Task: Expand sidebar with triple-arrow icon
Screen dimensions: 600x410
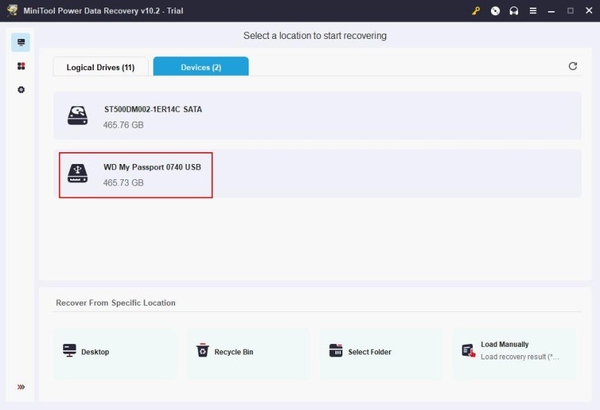Action: [21, 387]
